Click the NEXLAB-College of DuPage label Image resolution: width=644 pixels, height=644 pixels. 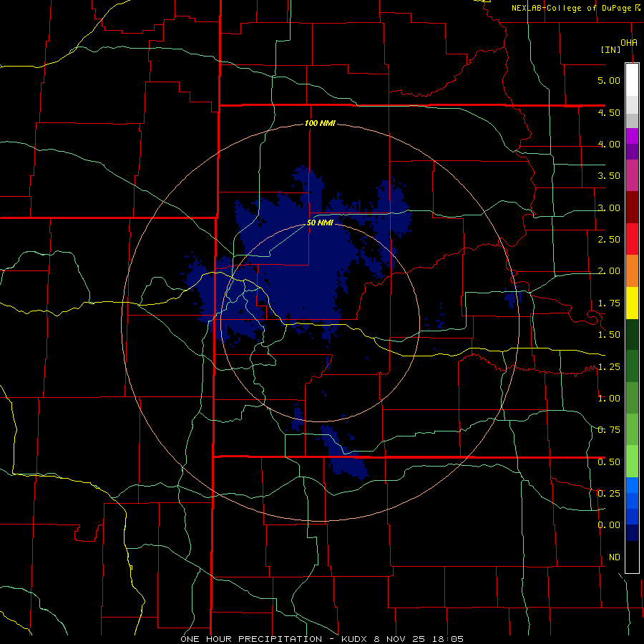pyautogui.click(x=572, y=8)
